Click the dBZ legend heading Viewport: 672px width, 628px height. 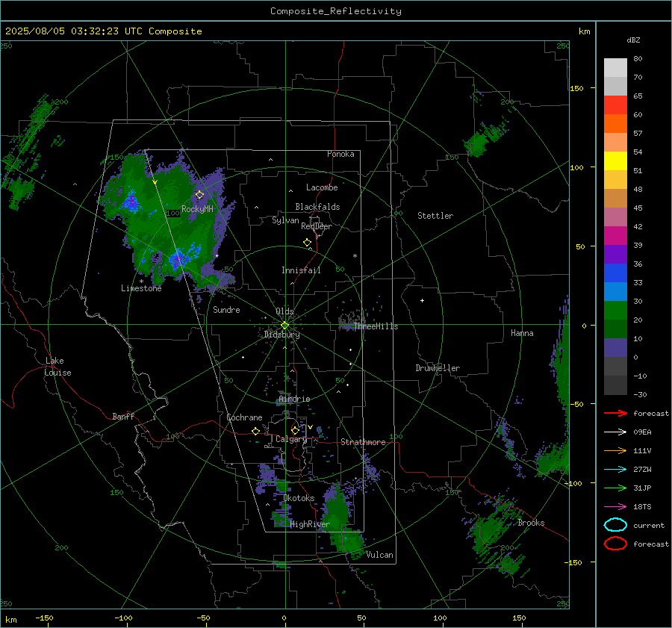point(633,40)
